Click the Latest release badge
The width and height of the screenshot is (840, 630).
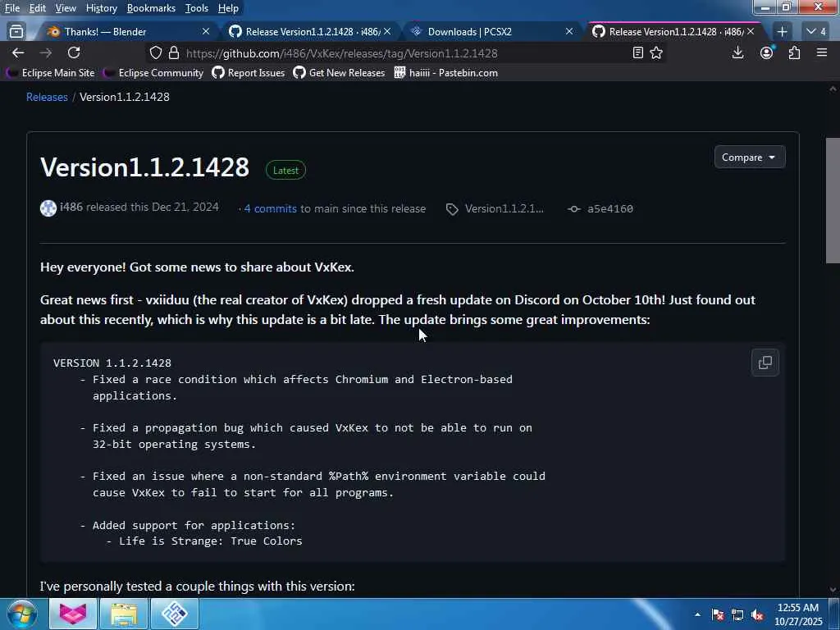[285, 171]
